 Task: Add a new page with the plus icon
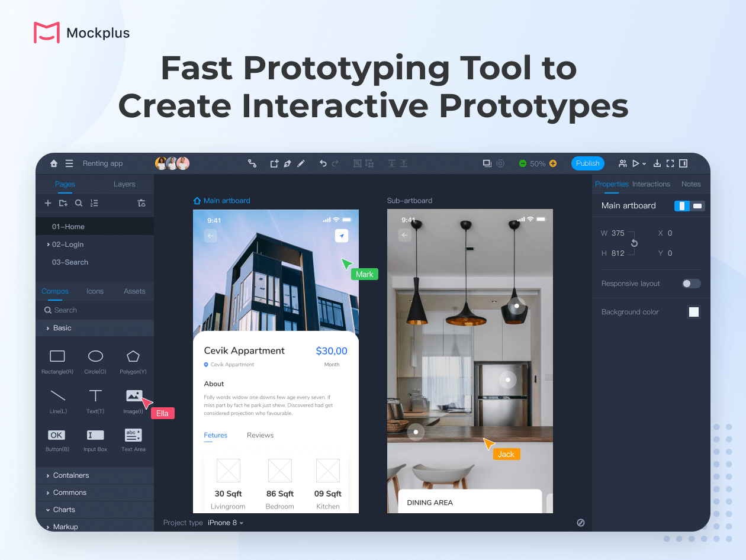tap(47, 202)
